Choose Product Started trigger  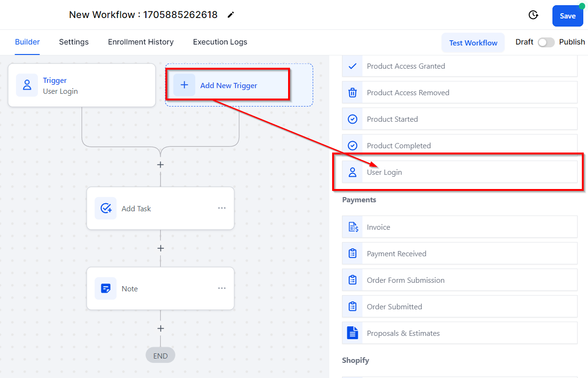(x=460, y=119)
